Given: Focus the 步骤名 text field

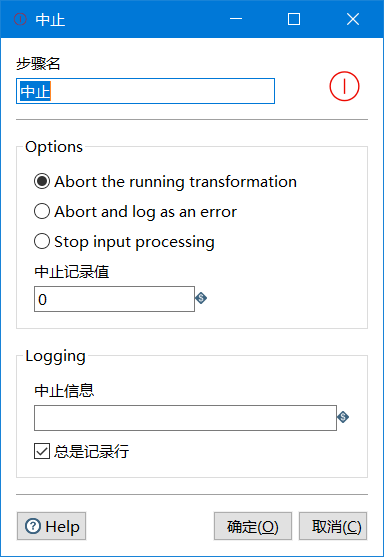Looking at the screenshot, I should 145,91.
